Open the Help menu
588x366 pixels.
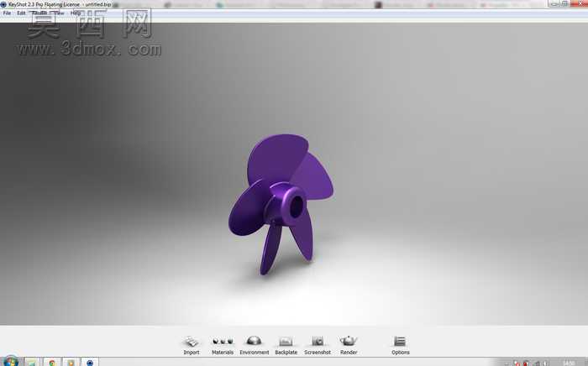pos(76,13)
